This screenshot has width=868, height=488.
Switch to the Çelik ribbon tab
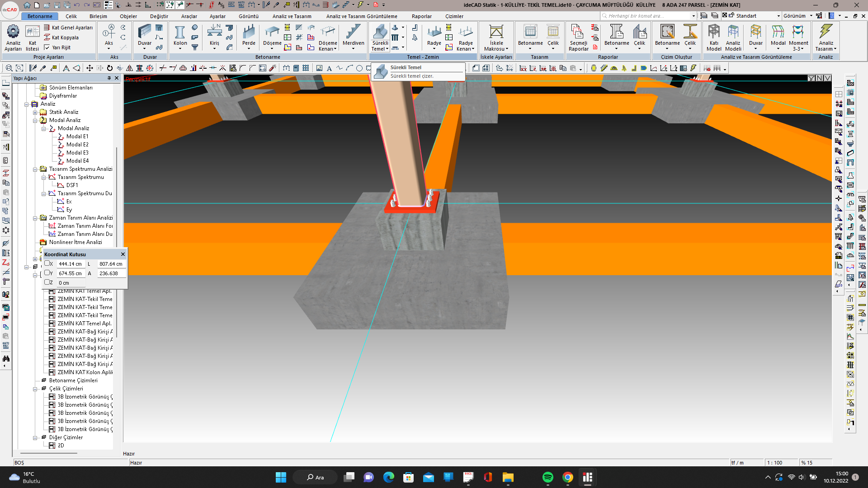[71, 16]
